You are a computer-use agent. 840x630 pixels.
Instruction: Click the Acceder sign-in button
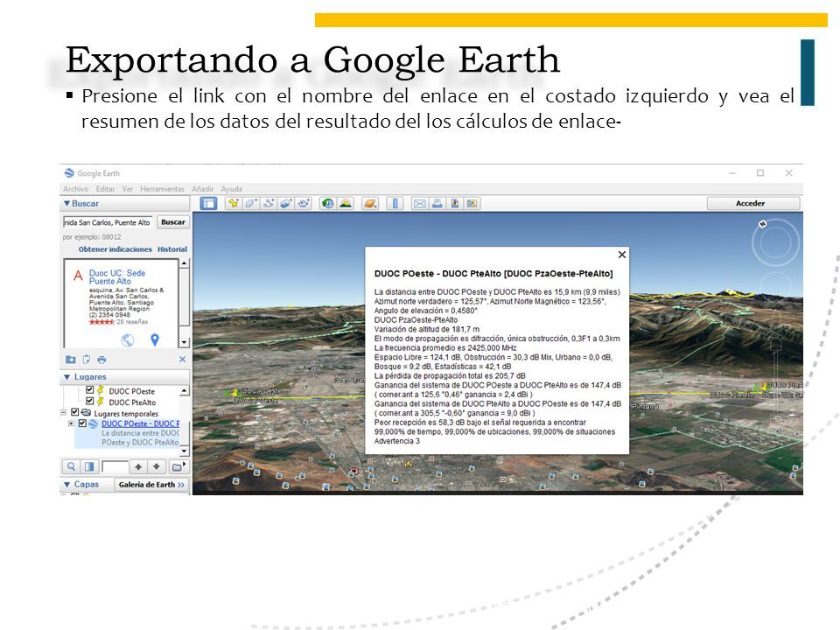click(x=753, y=203)
